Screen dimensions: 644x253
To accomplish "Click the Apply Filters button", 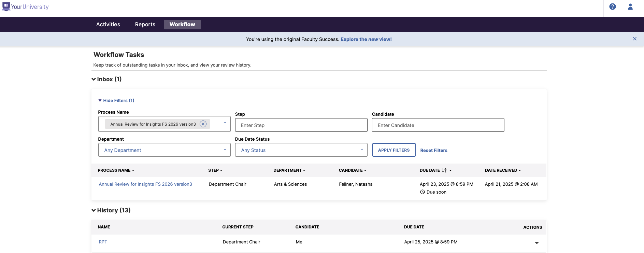I will point(394,150).
